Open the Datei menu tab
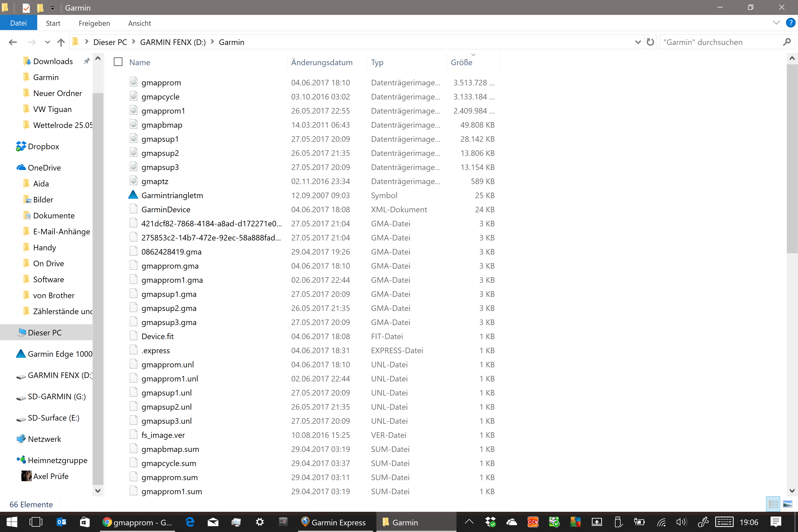The image size is (798, 532). pyautogui.click(x=18, y=23)
